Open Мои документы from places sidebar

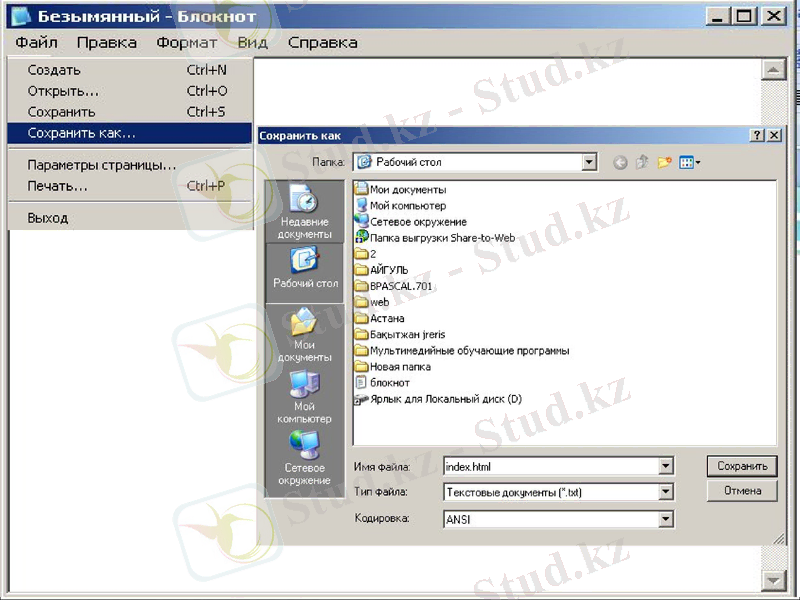tap(304, 335)
